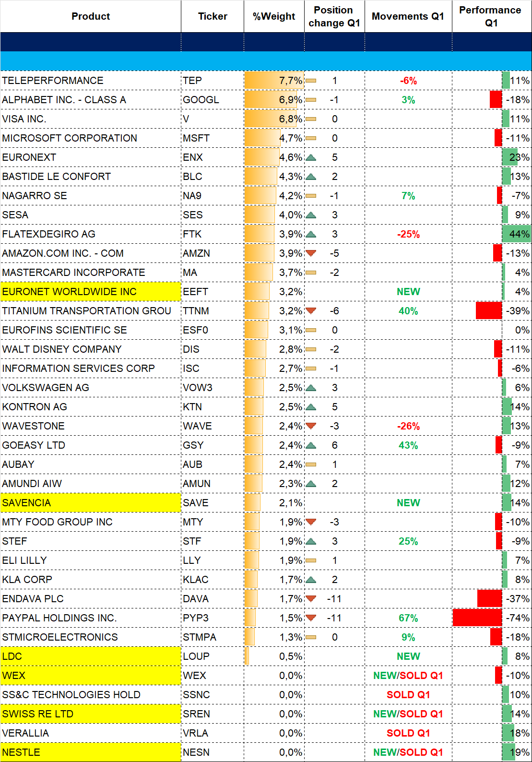The height and width of the screenshot is (762, 532).
Task: Click the Product column header
Action: [x=91, y=16]
